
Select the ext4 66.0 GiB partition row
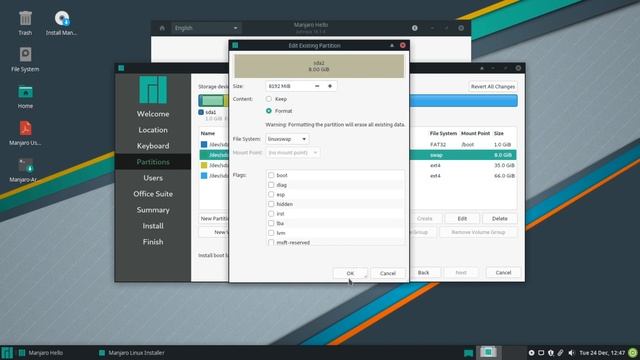[x=463, y=176]
